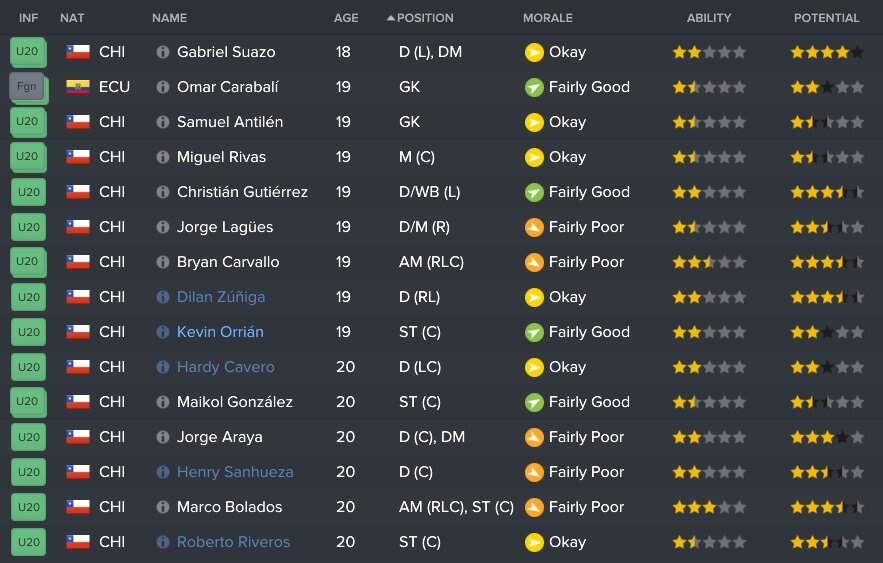Screen dimensions: 883x563
Task: Click U20 badge on Marco Bolados row
Action: 29,507
